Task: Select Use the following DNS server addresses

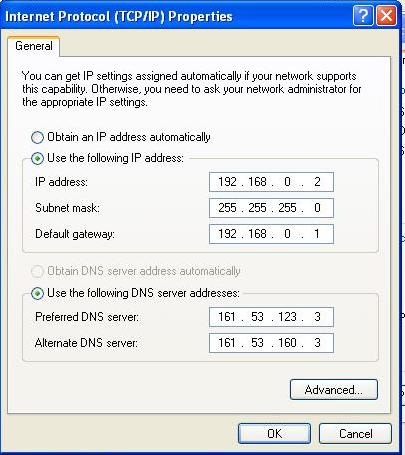Action: coord(37,293)
